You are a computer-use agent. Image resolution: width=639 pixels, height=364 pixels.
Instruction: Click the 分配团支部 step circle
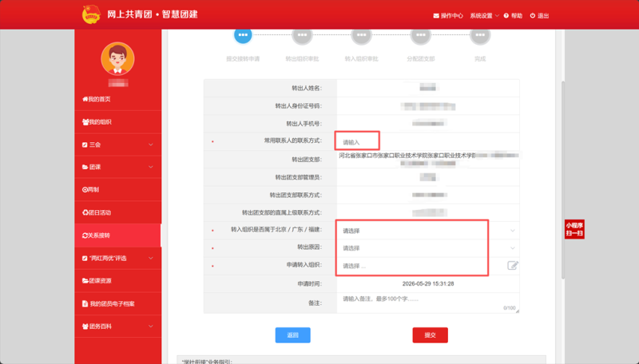pos(421,35)
